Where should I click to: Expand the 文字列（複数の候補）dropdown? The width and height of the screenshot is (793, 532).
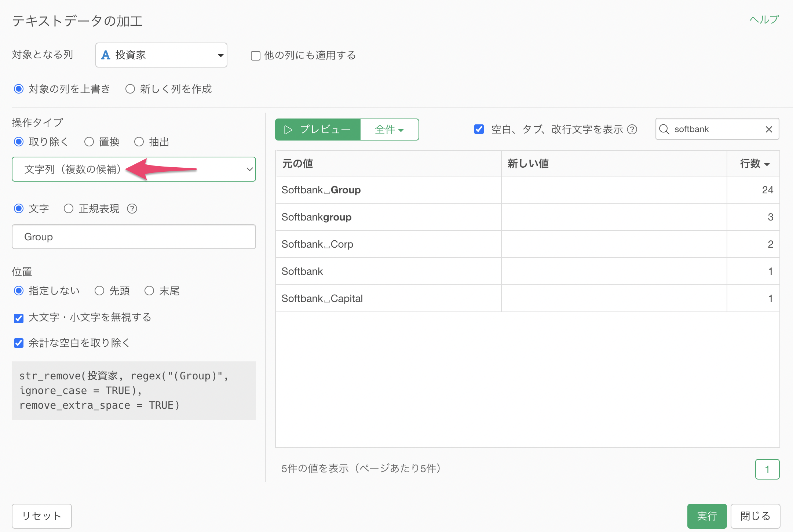[x=134, y=169]
